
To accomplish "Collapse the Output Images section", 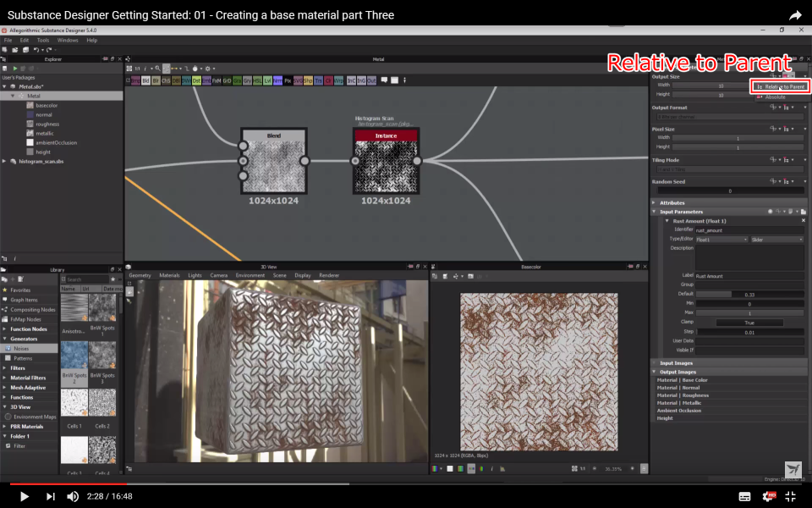I will (654, 372).
